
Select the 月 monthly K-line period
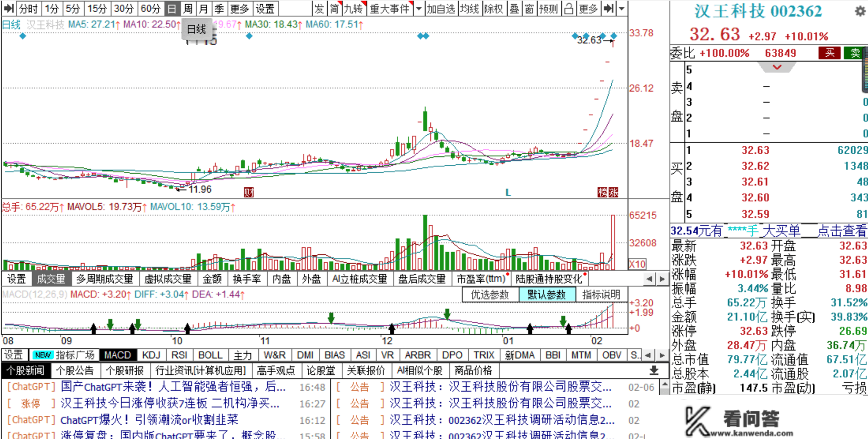[x=204, y=8]
